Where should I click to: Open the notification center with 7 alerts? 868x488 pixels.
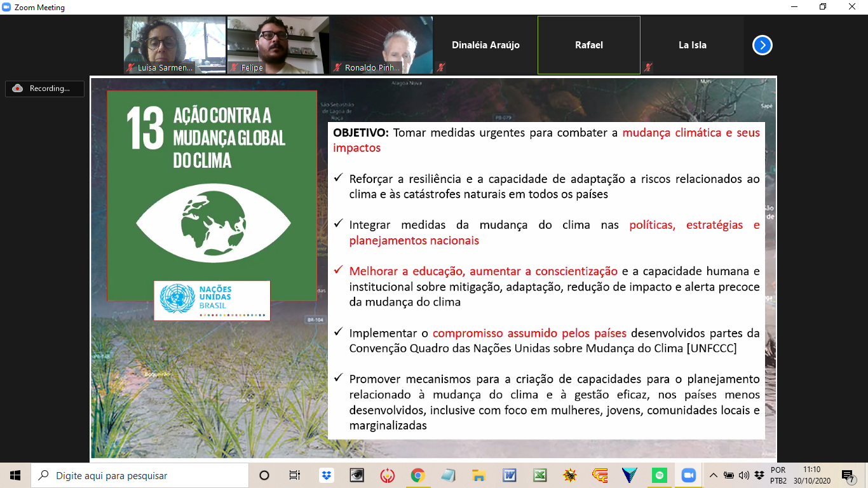(848, 475)
